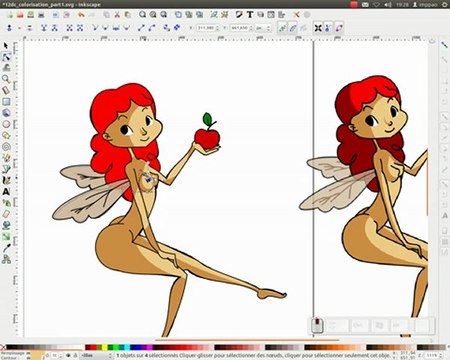Convert object to path icon
450x360 pixels.
[x=167, y=28]
